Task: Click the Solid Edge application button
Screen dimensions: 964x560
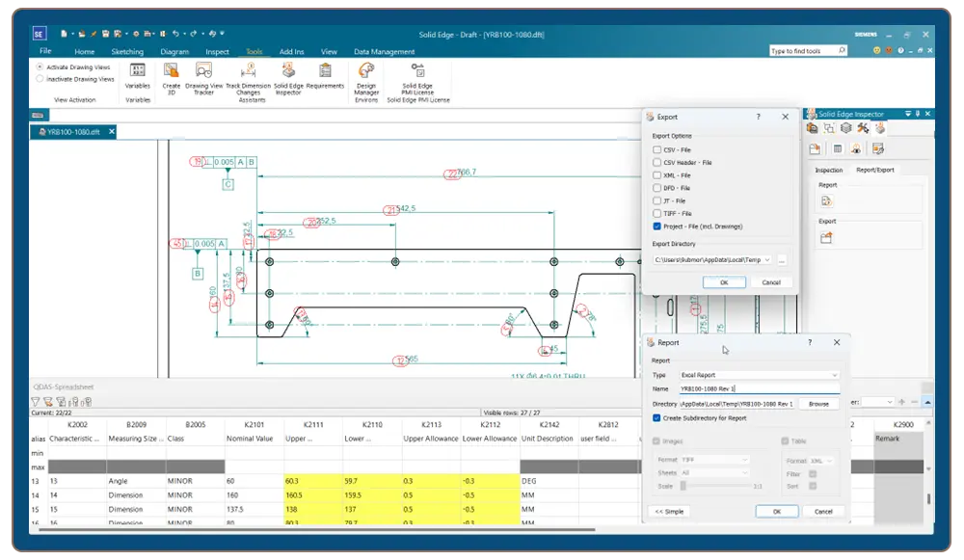Action: [39, 34]
